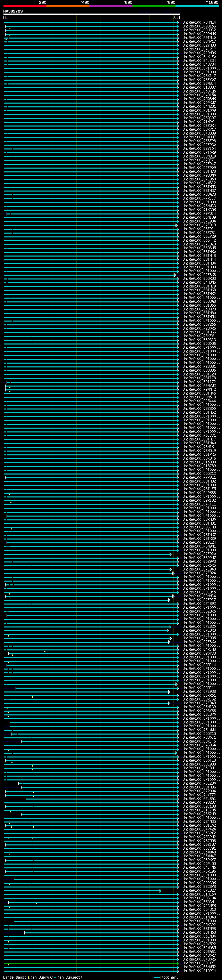The width and height of the screenshot is (222, 980).
Task: Open hit UniRef100_A8HME4
Action: click(x=199, y=23)
